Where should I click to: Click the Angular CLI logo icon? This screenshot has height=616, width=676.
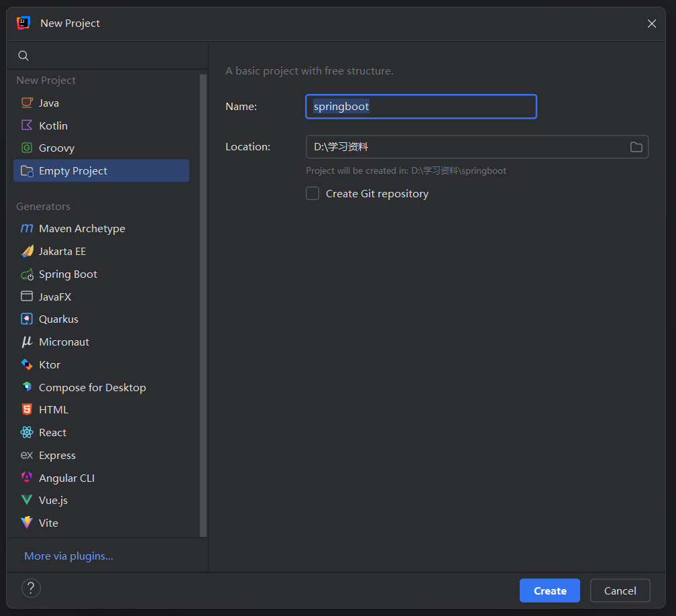tap(27, 478)
